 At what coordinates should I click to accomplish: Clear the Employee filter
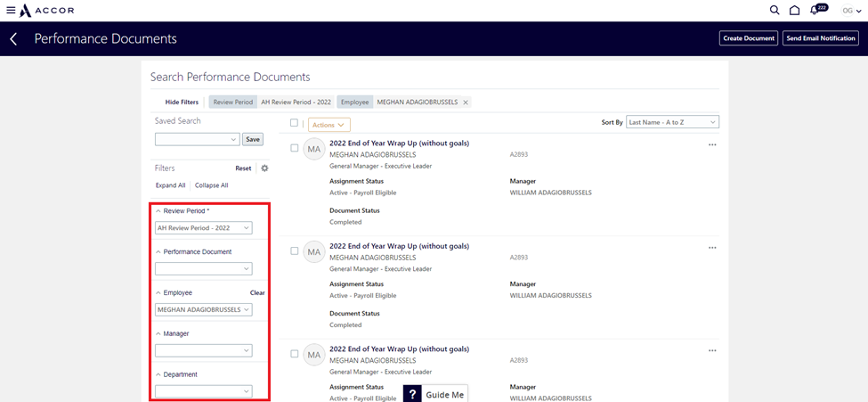pyautogui.click(x=257, y=292)
